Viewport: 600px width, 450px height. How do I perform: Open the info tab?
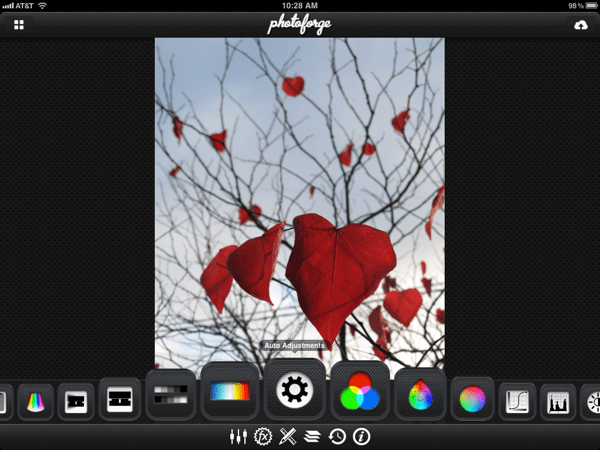pos(362,436)
